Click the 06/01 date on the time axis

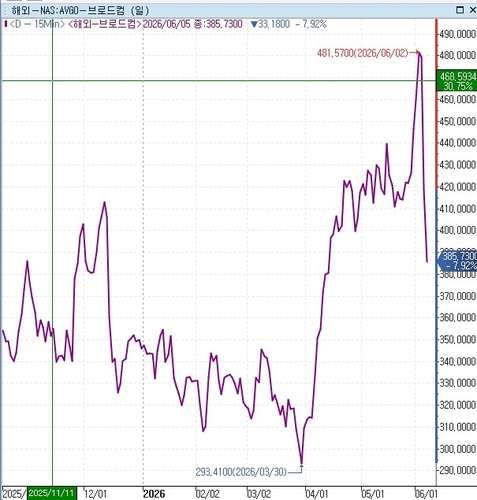point(426,494)
